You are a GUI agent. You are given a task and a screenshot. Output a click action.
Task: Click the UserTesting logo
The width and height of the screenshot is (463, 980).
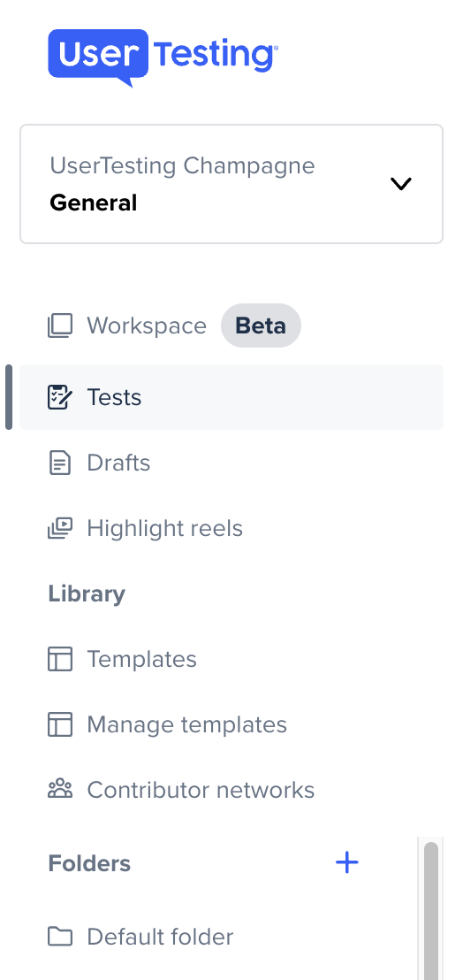(163, 57)
